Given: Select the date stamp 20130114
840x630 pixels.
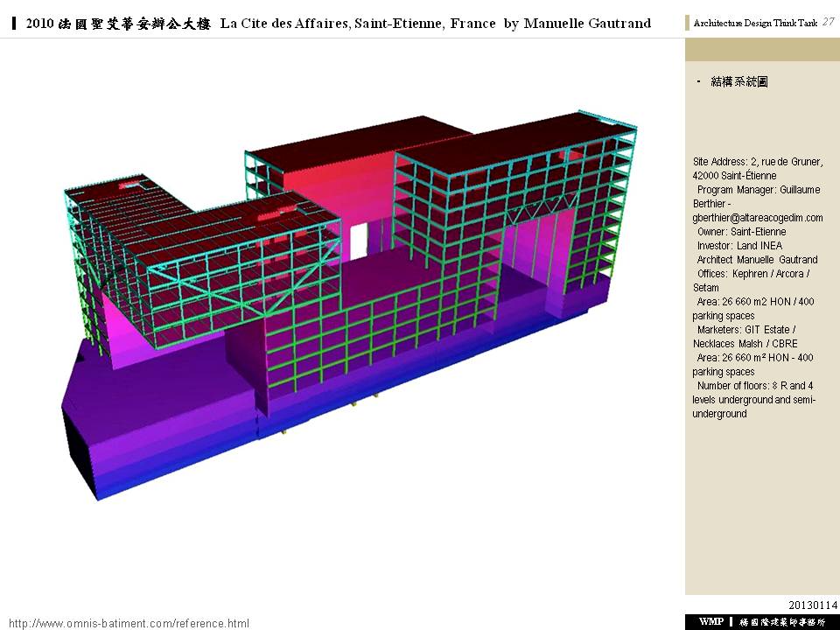Looking at the screenshot, I should tap(812, 605).
